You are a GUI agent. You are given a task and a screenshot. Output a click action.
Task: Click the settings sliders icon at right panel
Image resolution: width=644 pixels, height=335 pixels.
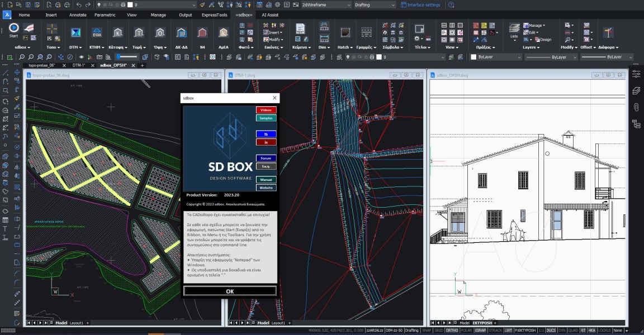pyautogui.click(x=636, y=74)
